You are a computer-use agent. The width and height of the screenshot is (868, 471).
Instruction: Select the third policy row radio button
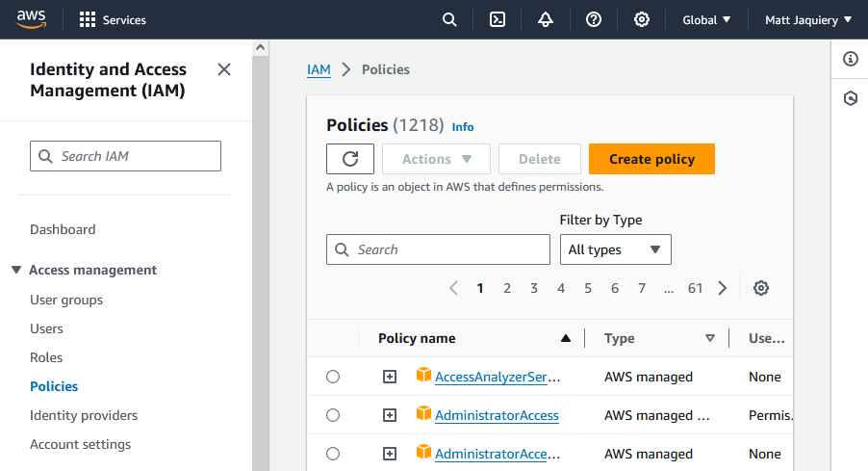(x=333, y=454)
